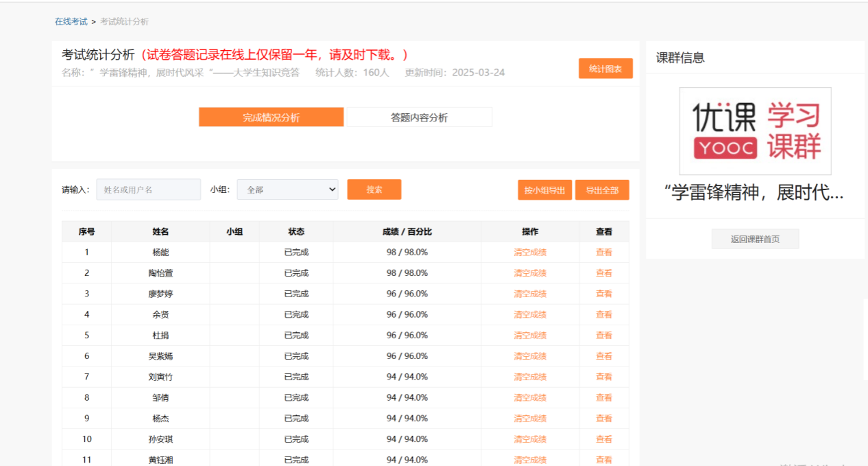View the exam details for 陶怡萱
This screenshot has height=466, width=868.
point(603,273)
